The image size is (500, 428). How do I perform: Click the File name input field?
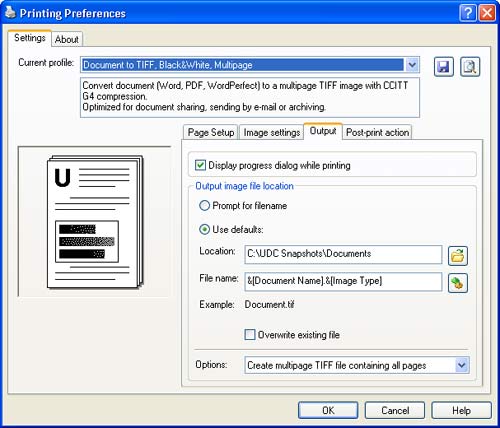[343, 281]
